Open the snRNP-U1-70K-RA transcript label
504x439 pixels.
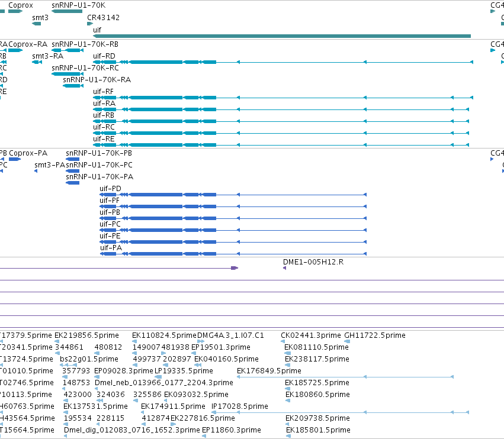click(x=97, y=80)
